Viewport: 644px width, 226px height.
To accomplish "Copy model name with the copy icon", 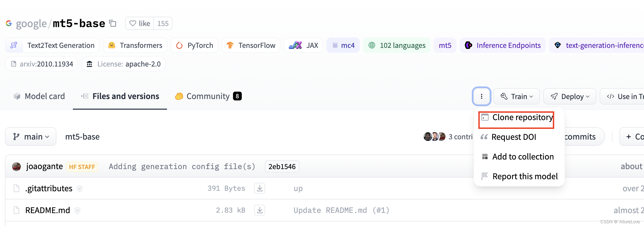I will (113, 24).
